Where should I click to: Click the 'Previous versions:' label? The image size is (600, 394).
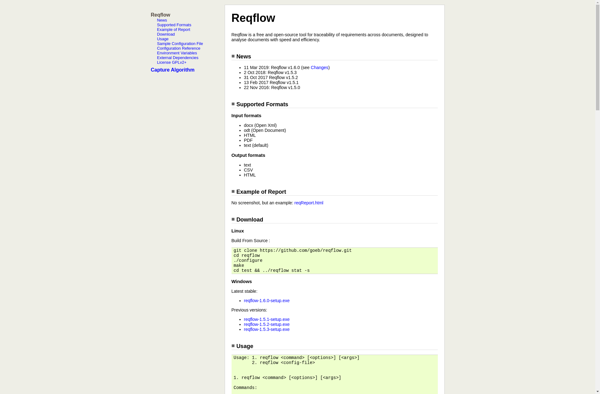(x=249, y=310)
